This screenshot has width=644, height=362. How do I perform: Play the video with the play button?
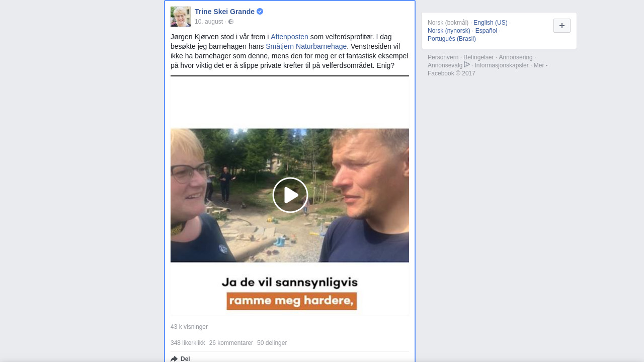290,195
